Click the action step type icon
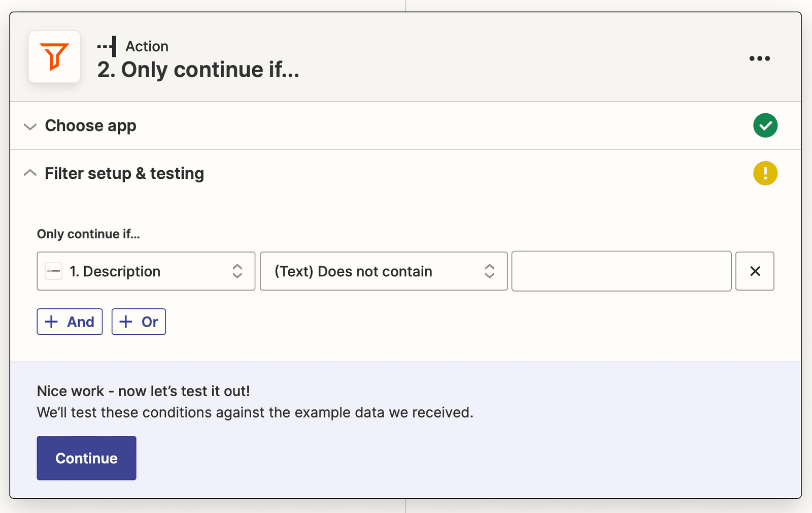 (107, 46)
